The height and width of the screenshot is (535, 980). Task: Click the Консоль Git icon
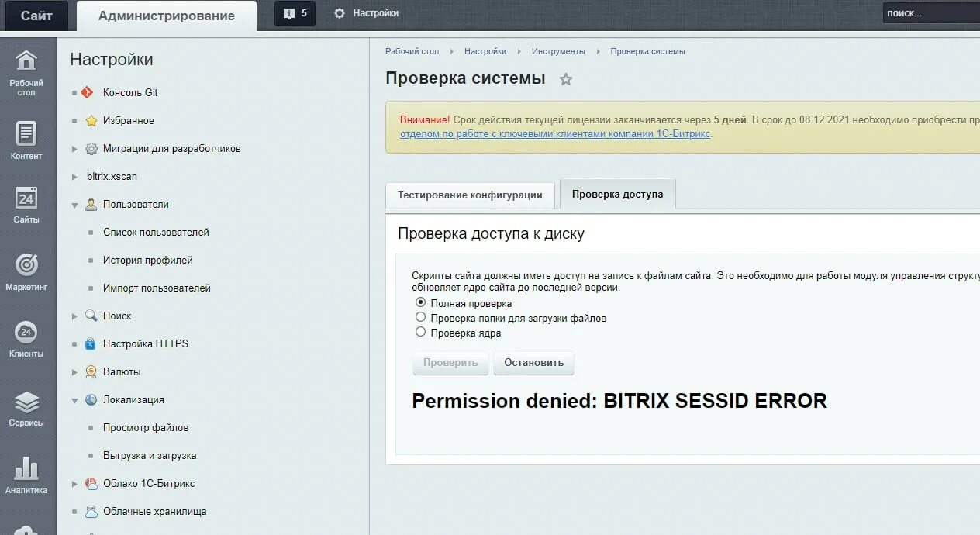(87, 92)
